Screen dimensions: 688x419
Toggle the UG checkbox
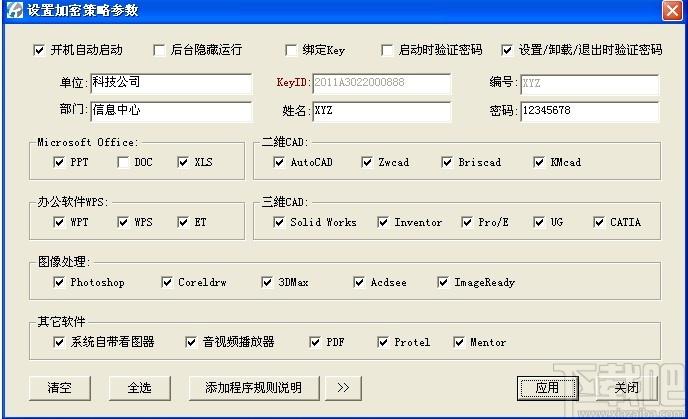pos(539,222)
